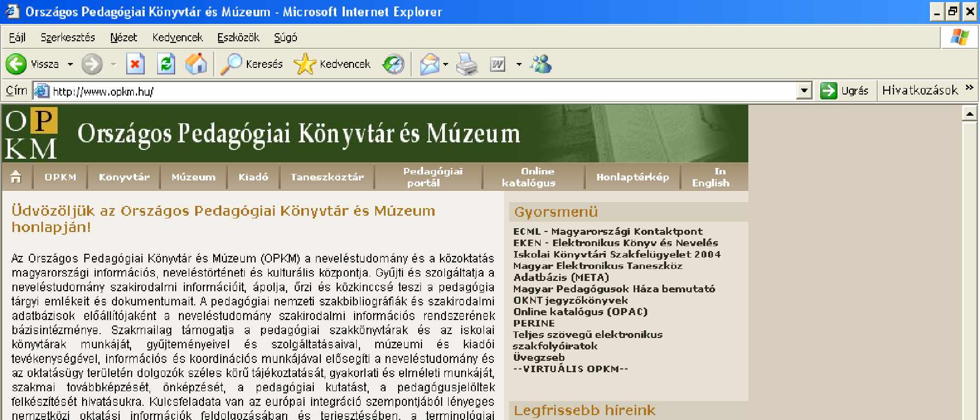Click the Gyorsmenü heading
The width and height of the screenshot is (980, 420).
556,212
